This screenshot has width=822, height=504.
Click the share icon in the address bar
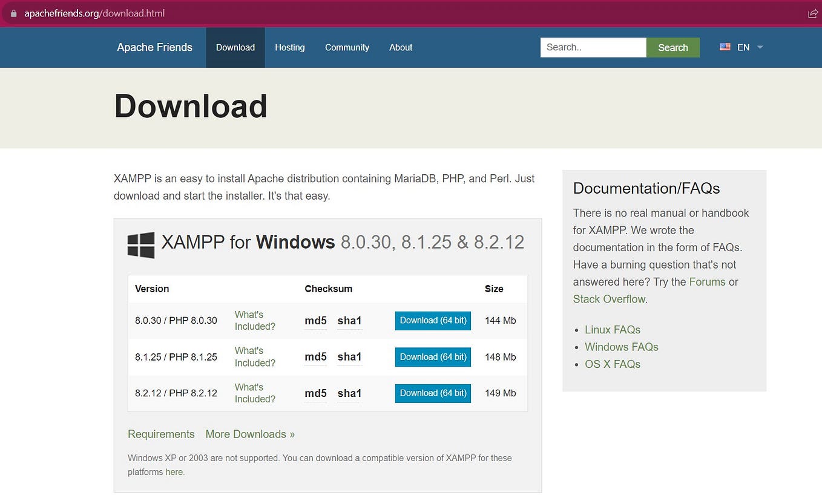813,12
